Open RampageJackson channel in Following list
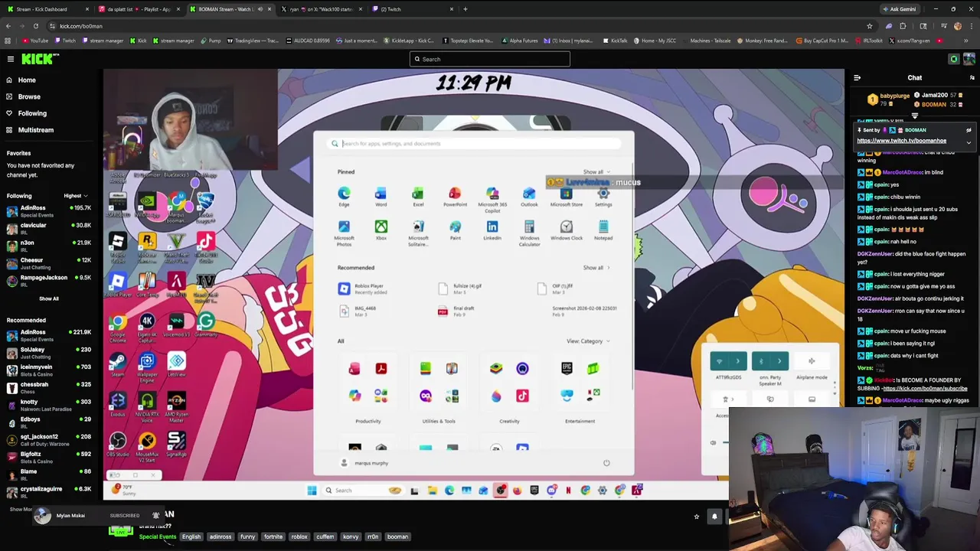 [49, 281]
